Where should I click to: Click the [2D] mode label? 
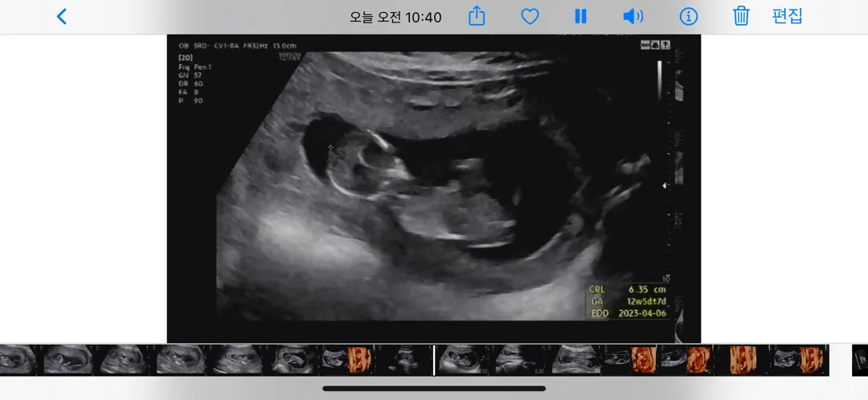click(x=186, y=58)
